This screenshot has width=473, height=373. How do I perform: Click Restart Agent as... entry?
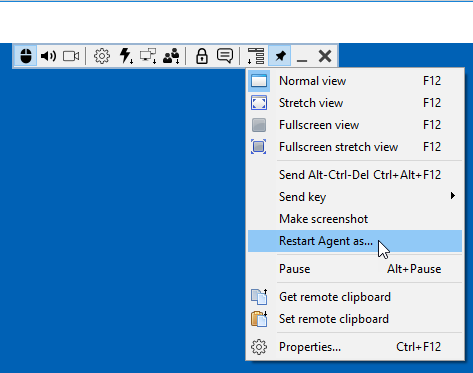355,241
